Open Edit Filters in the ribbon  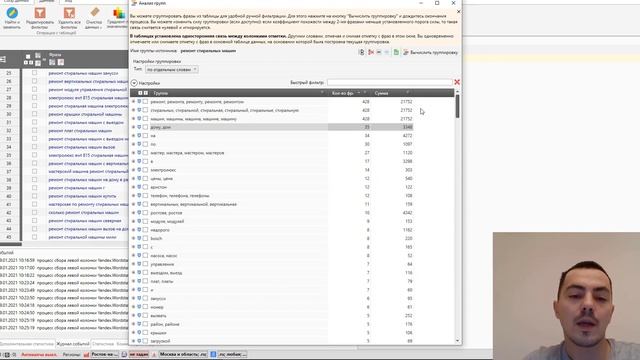pyautogui.click(x=40, y=18)
